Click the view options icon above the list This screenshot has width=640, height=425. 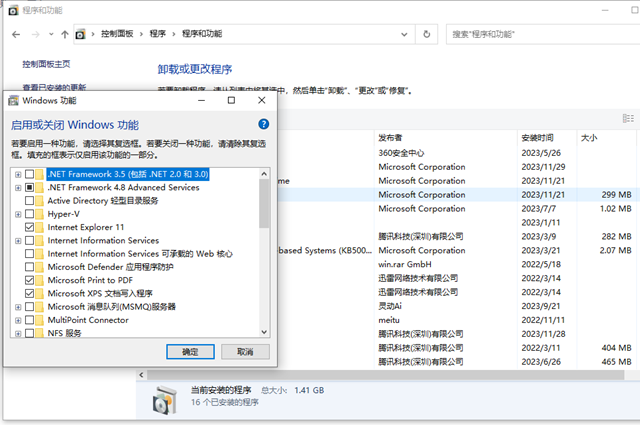tap(628, 118)
